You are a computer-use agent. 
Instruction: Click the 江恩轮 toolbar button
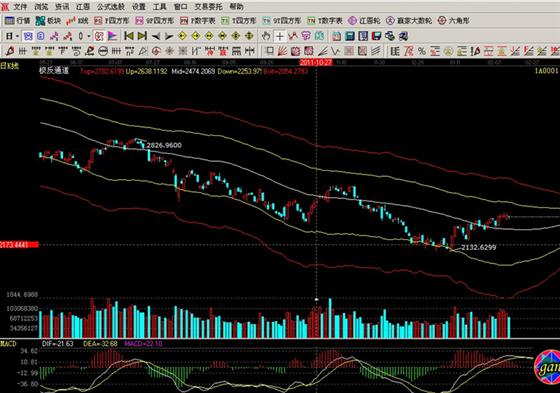point(364,21)
